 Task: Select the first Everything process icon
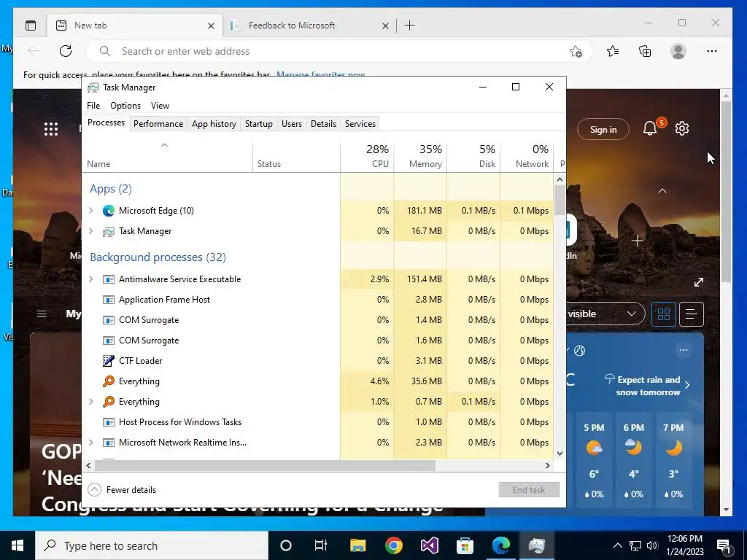(x=109, y=381)
